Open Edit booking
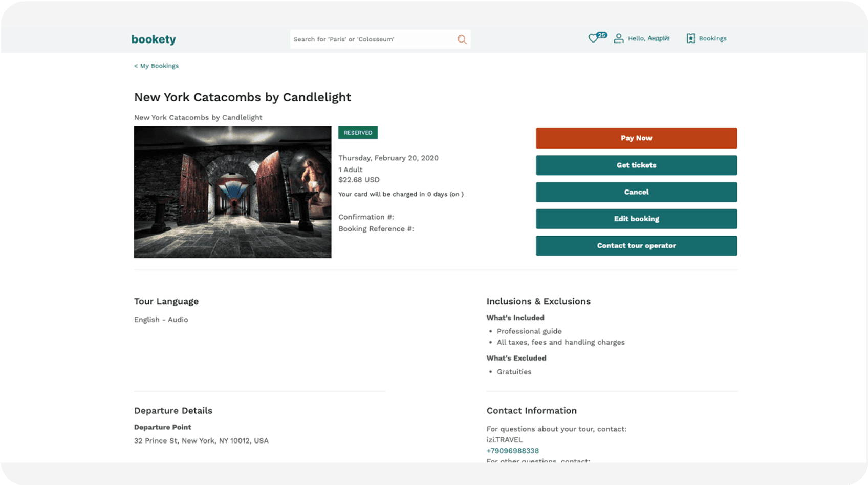868x485 pixels. point(636,219)
